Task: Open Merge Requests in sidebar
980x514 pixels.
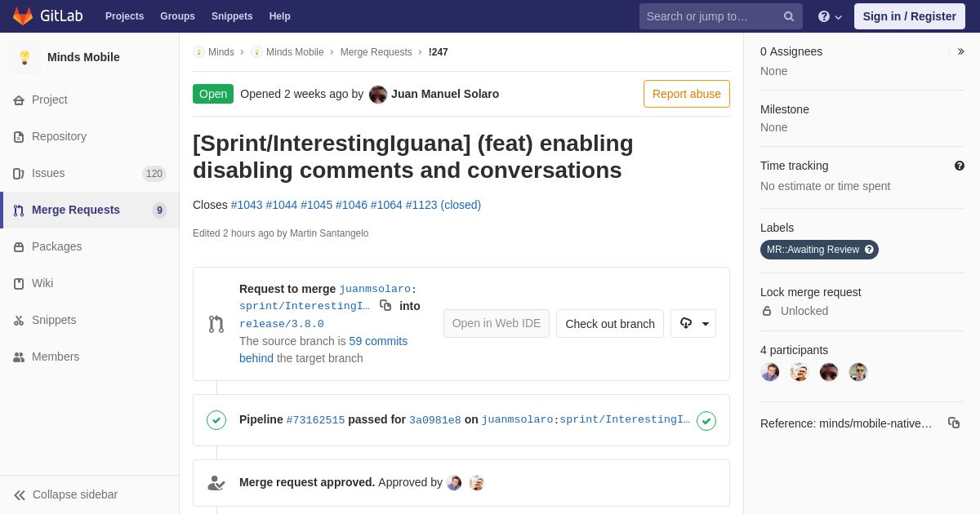Action: (90, 210)
